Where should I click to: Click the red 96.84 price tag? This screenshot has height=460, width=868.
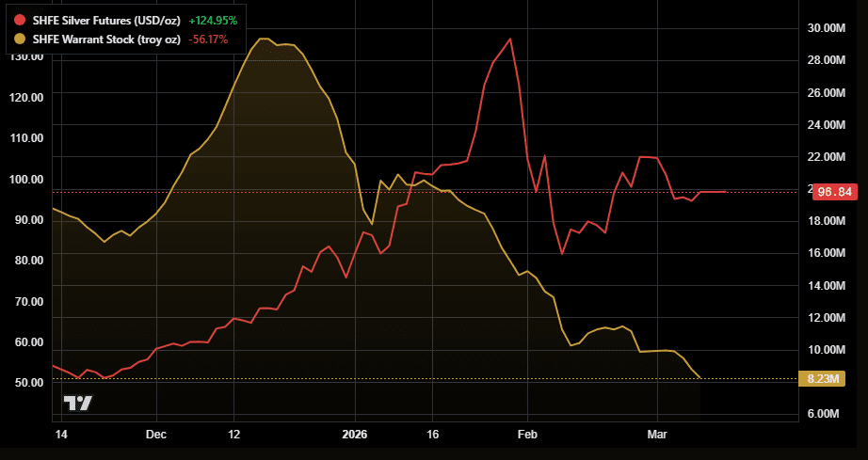[835, 192]
